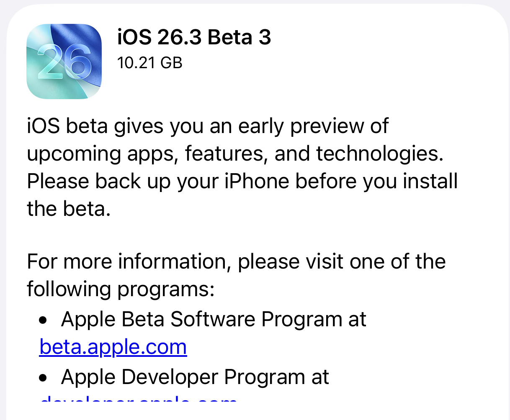Click the iOS 26.3 Beta 3 title
Viewport: 510px width, 420px height.
click(x=194, y=37)
